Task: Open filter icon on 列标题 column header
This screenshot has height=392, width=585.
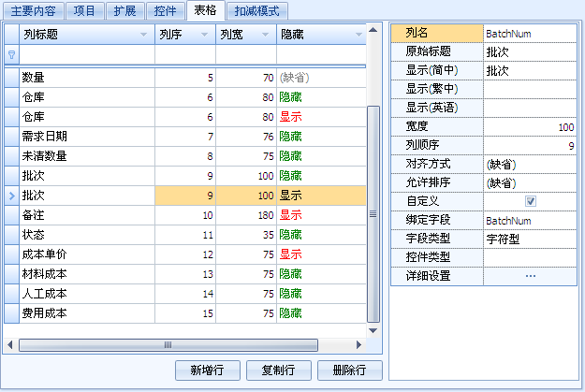Action: 143,35
